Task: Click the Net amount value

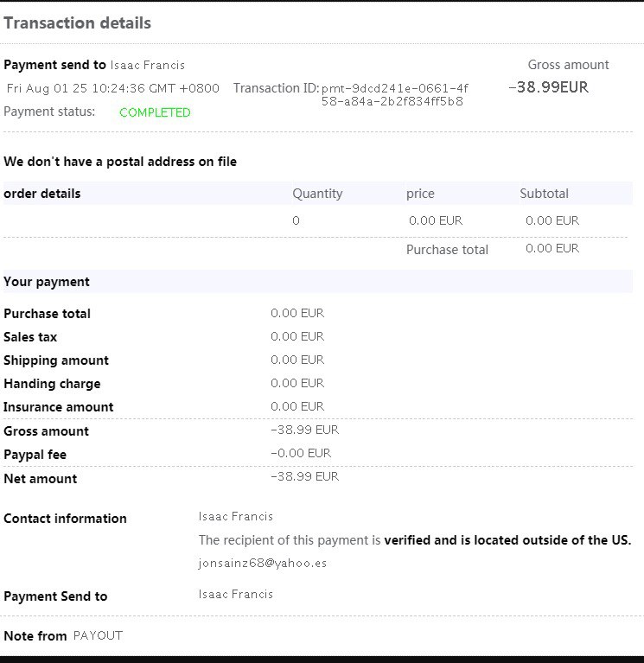Action: pyautogui.click(x=304, y=476)
